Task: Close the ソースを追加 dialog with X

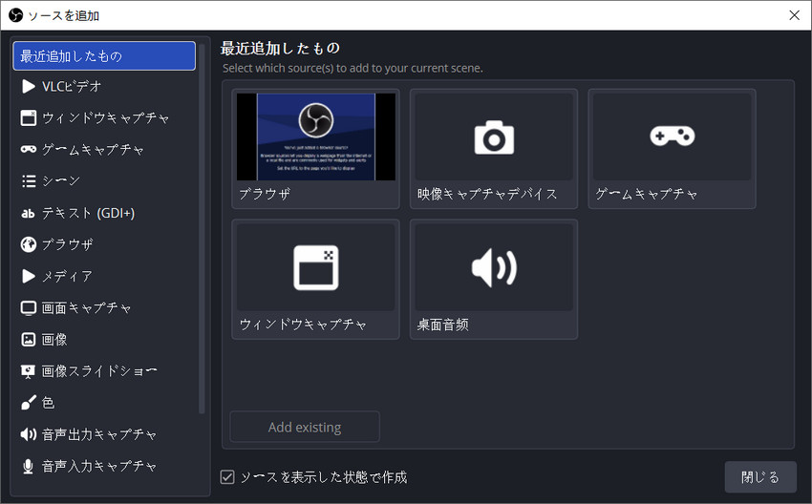Action: (x=795, y=15)
